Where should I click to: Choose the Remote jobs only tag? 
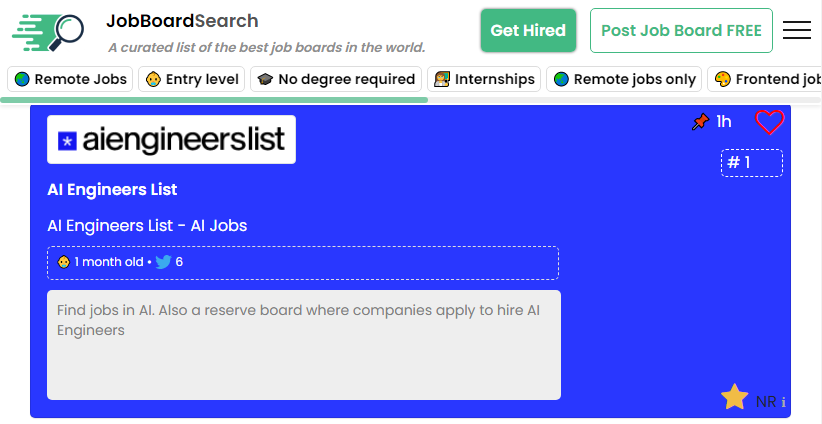[624, 79]
